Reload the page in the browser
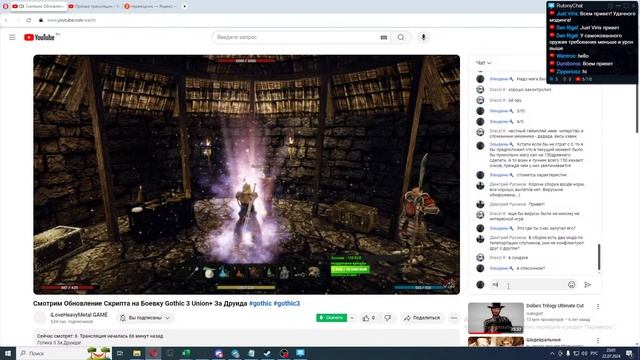Viewport: 640px width, 360px height. pyautogui.click(x=29, y=20)
